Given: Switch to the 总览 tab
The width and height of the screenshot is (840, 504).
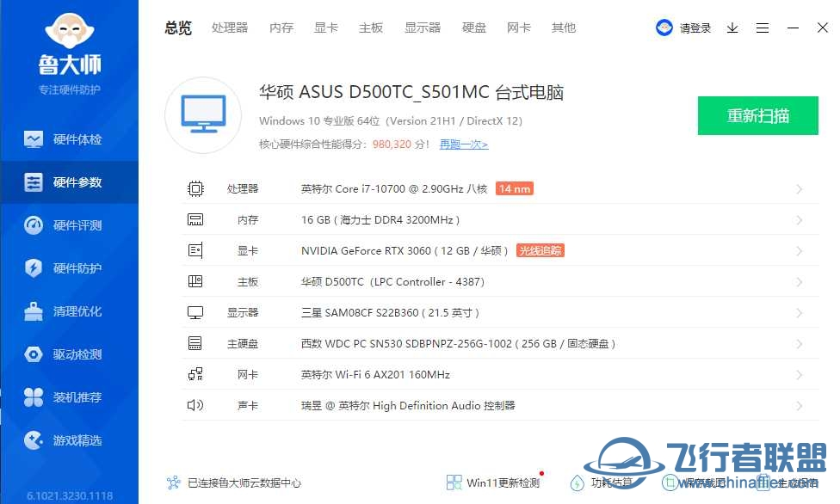Looking at the screenshot, I should click(x=178, y=28).
